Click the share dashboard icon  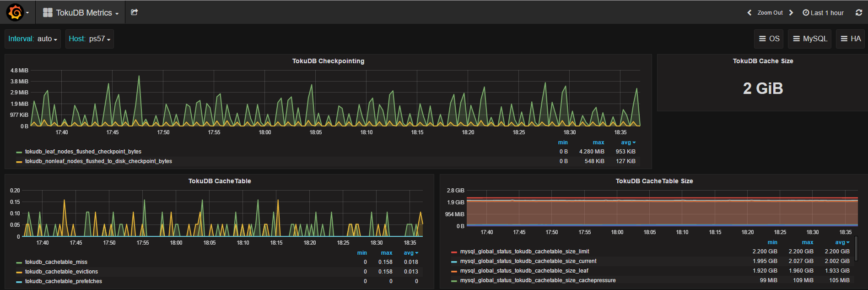[134, 12]
